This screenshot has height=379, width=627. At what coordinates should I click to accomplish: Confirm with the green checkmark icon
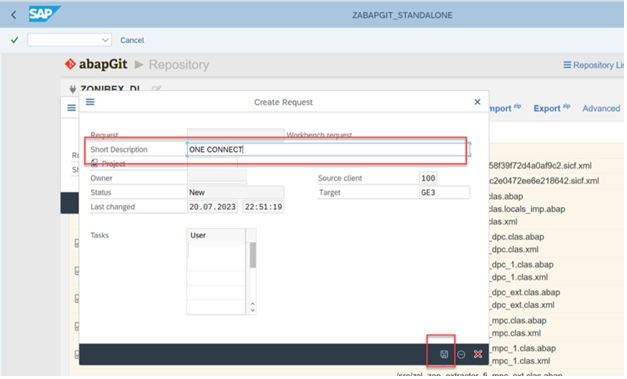[14, 40]
